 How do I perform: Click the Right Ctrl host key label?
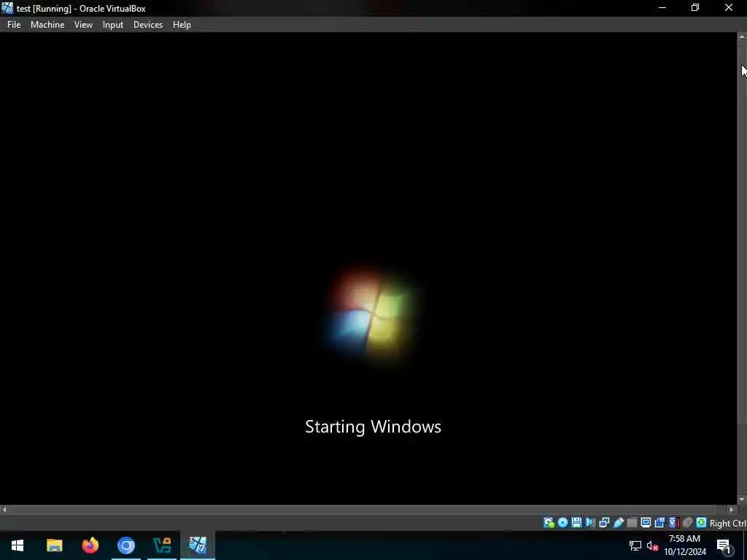coord(728,523)
